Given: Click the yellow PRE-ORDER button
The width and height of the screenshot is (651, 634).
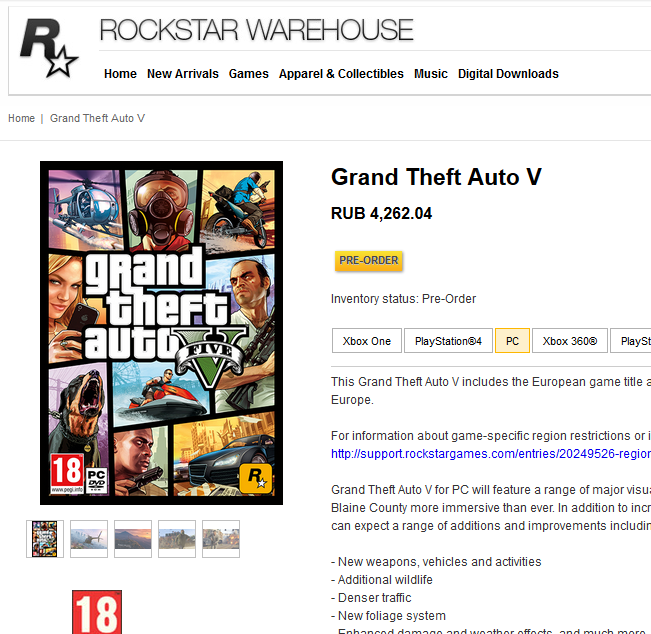Looking at the screenshot, I should coord(369,261).
